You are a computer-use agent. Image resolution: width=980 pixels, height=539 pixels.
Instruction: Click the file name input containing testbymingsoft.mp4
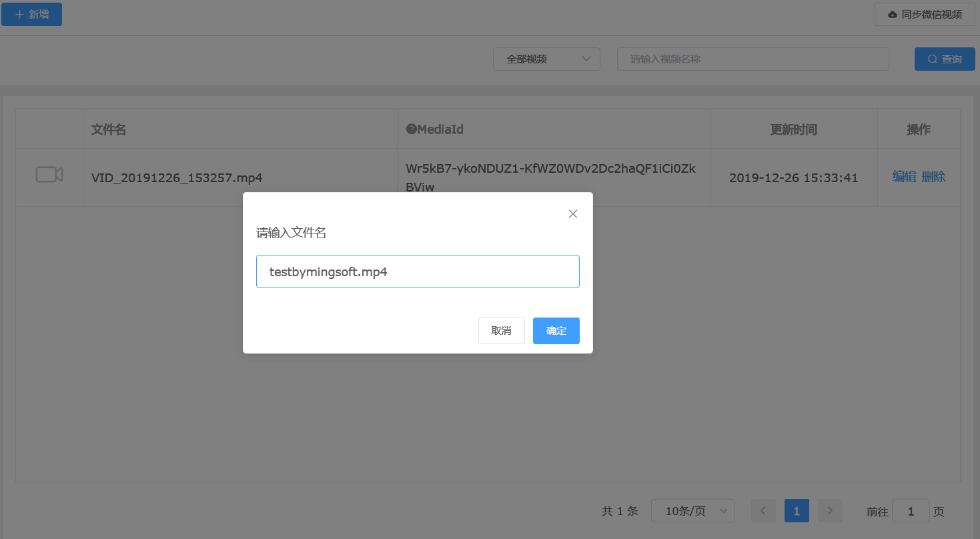(x=418, y=272)
